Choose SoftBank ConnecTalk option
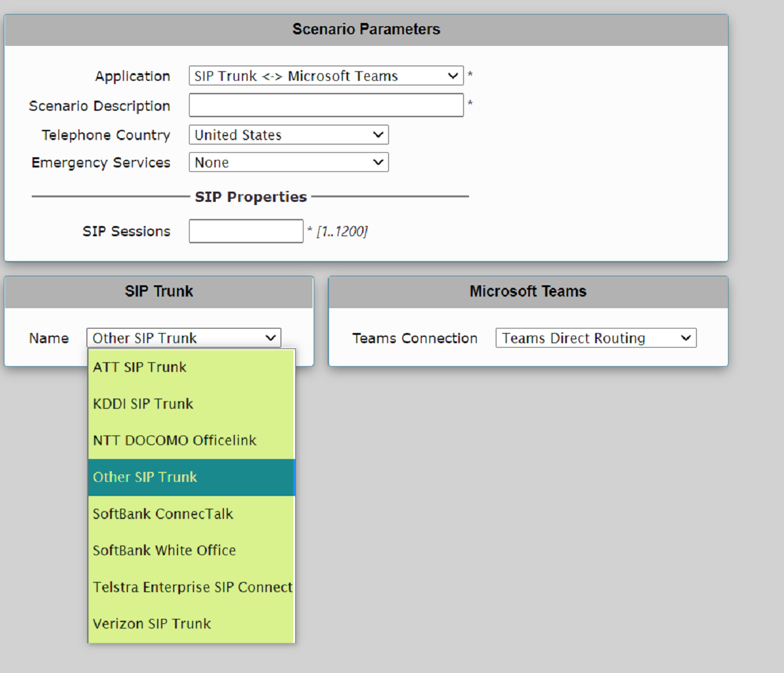 click(x=192, y=514)
